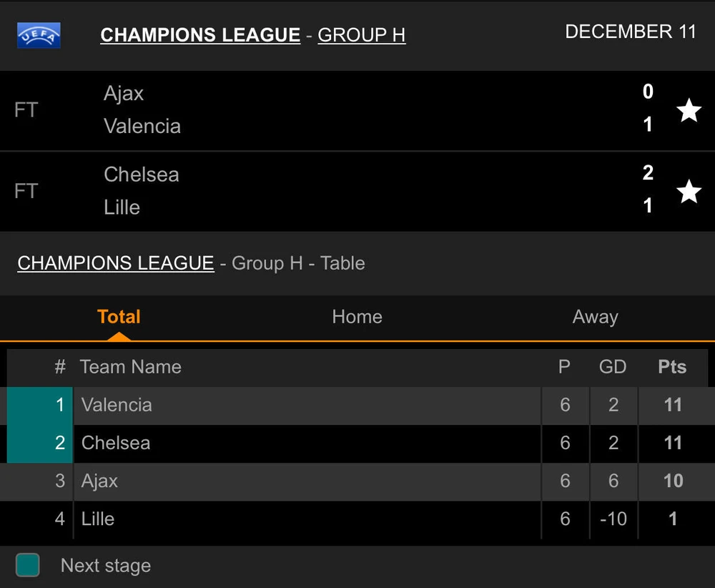Viewport: 715px width, 588px height.
Task: Sort table by P column header
Action: coord(564,367)
